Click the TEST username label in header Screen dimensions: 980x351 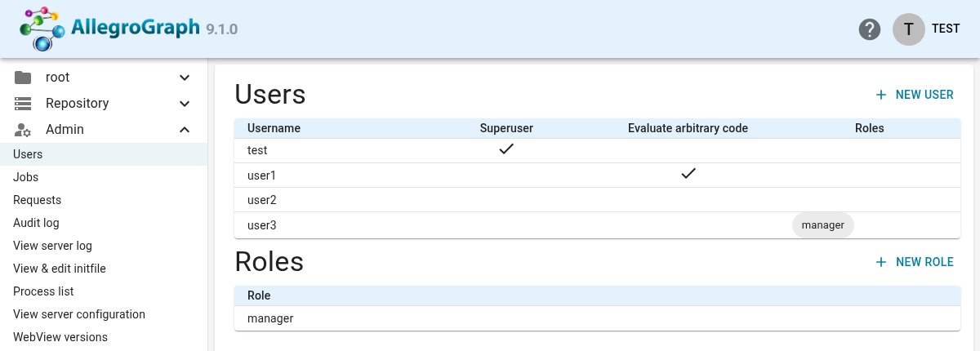946,29
